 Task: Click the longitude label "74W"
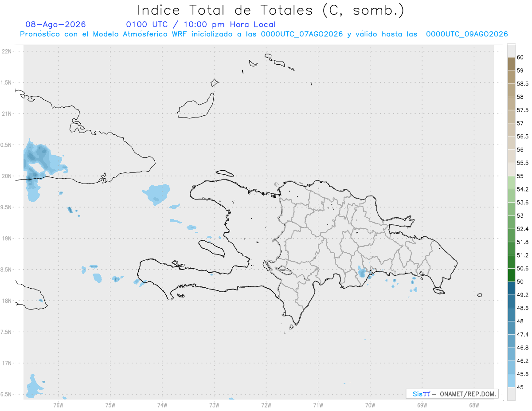[x=162, y=405]
